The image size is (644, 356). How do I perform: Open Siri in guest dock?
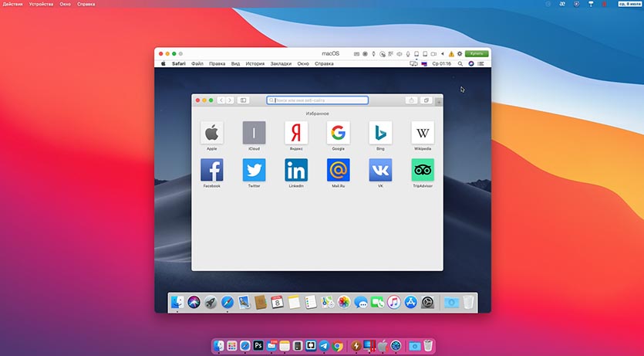[194, 302]
